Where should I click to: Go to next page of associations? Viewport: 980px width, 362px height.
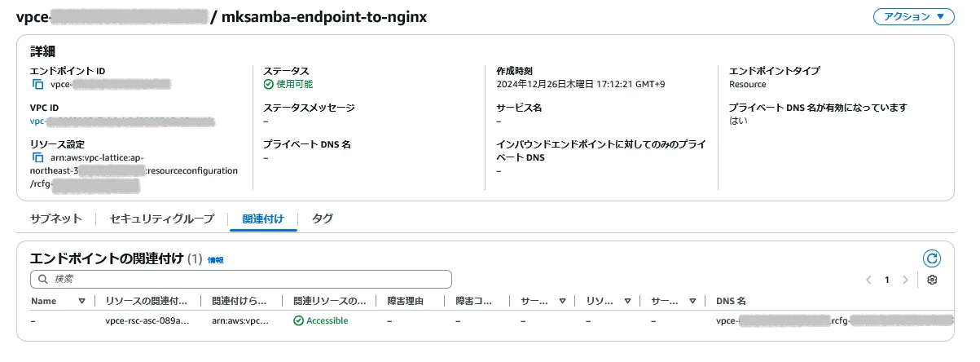[x=905, y=280]
